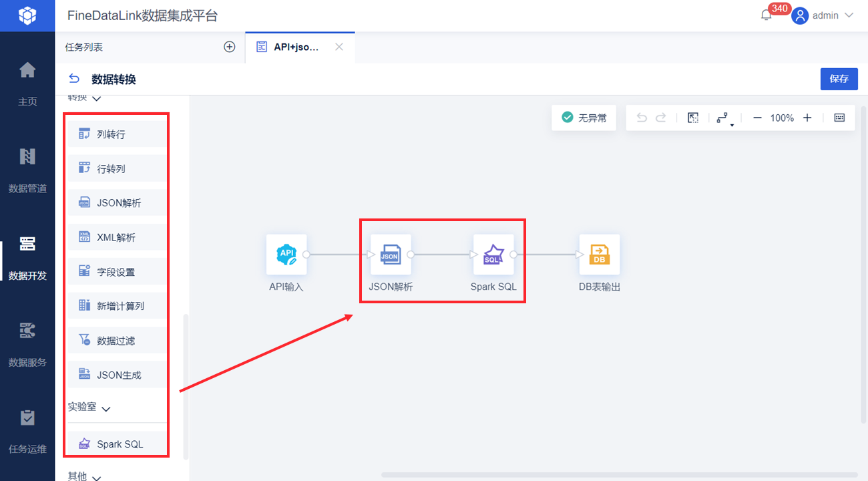Open the 数据开发 sidebar section
The height and width of the screenshot is (481, 868).
pyautogui.click(x=27, y=257)
